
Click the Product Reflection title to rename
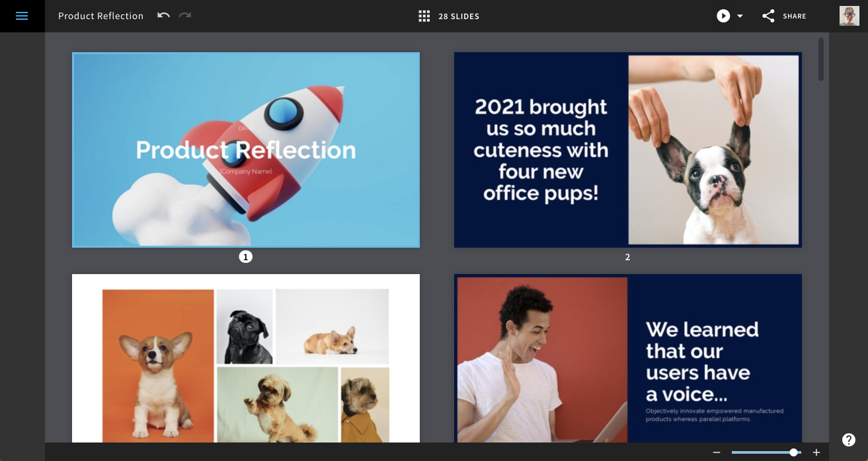click(x=100, y=16)
